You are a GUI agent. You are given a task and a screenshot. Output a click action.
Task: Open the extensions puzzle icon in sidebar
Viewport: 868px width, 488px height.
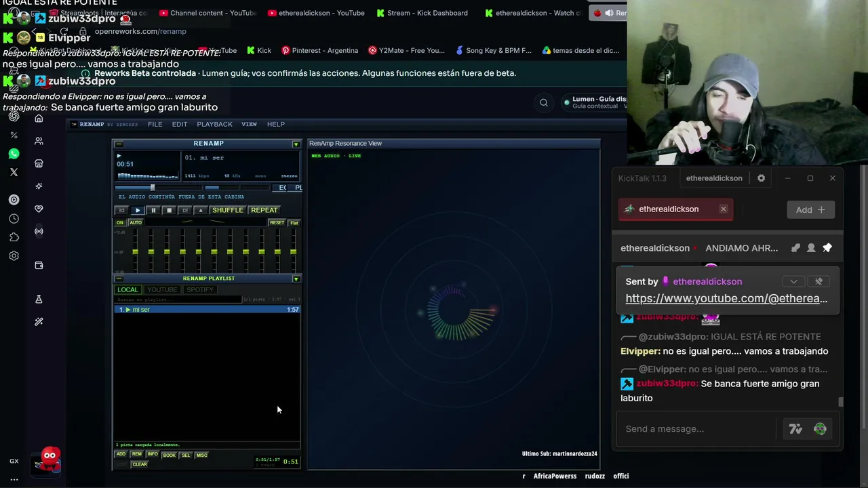[x=14, y=237]
